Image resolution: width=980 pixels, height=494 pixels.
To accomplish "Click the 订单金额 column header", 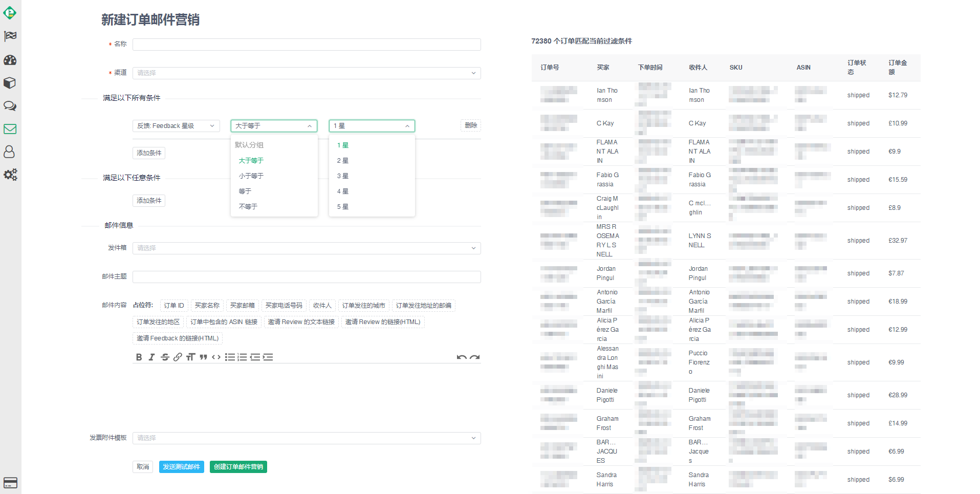I will [x=898, y=67].
